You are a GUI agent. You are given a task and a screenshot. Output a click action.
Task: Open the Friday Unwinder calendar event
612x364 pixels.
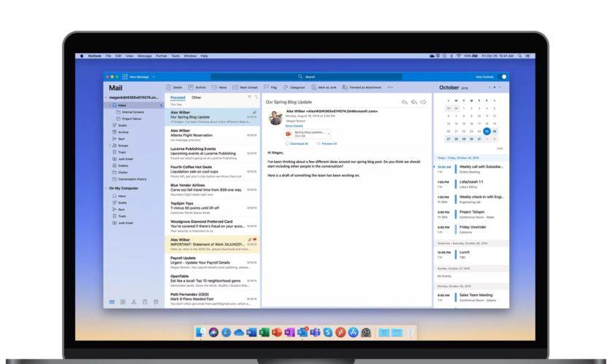click(471, 229)
